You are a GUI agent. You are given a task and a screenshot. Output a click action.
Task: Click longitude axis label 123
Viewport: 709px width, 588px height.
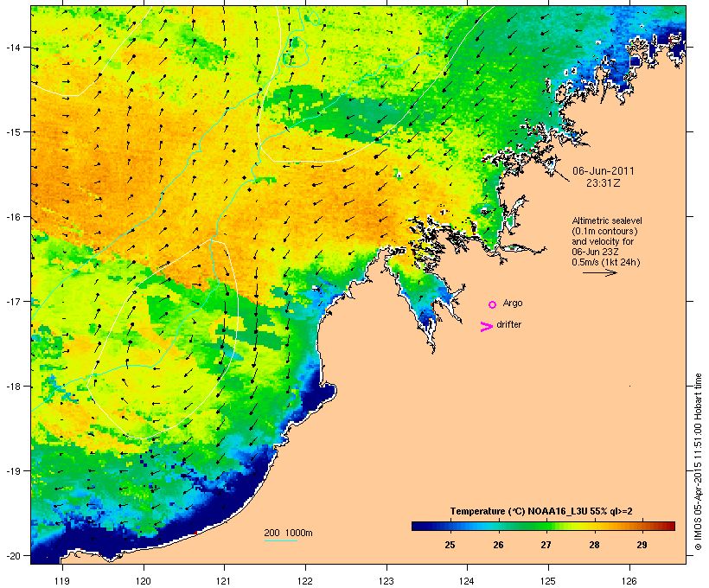click(x=386, y=581)
